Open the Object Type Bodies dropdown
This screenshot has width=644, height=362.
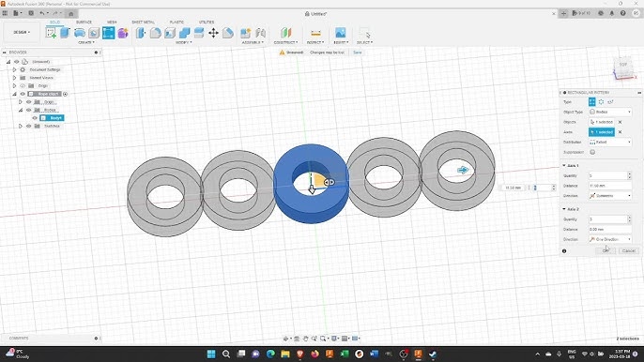[x=610, y=112]
